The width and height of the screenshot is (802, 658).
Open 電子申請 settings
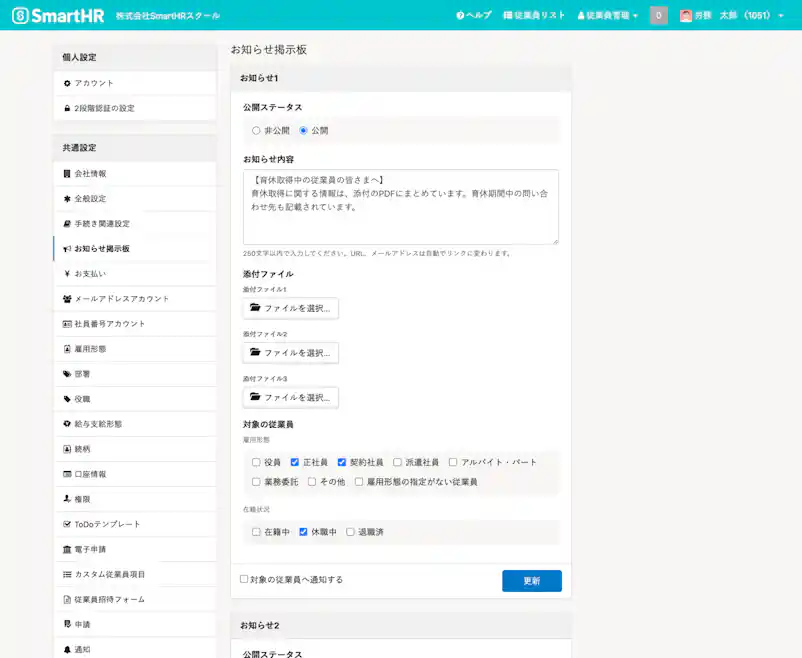click(92, 549)
